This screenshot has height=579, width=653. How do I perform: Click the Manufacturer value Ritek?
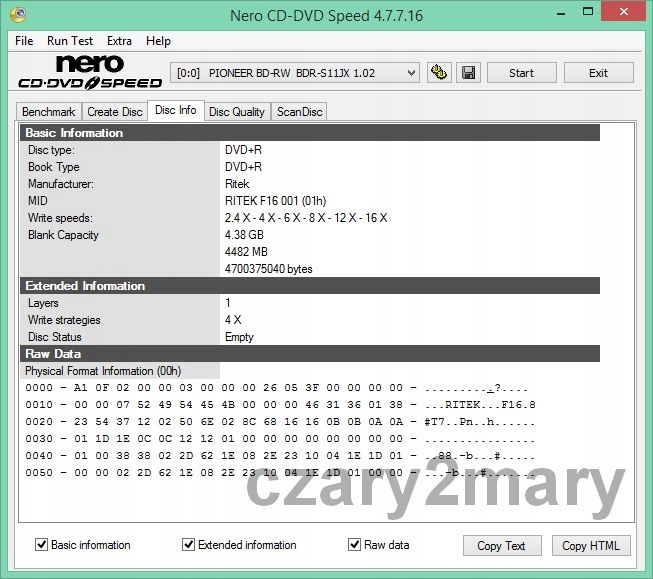pos(237,184)
